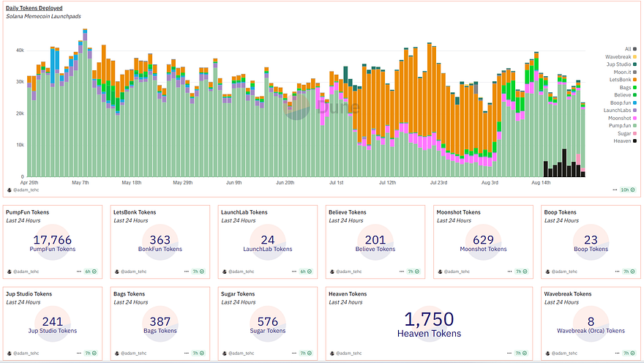This screenshot has height=363, width=644.
Task: Click the 17,766 PumpFun Tokens counter value
Action: 52,240
